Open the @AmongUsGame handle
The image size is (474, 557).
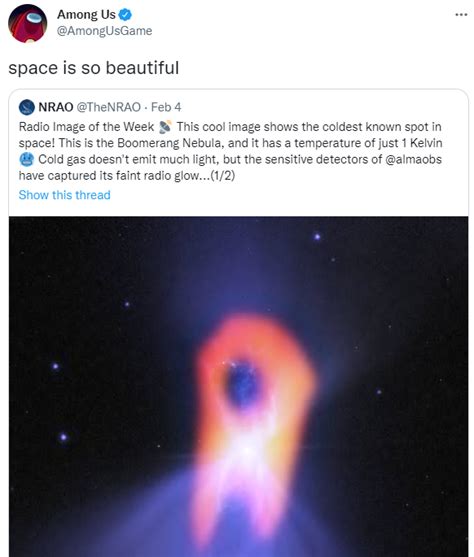(x=104, y=31)
